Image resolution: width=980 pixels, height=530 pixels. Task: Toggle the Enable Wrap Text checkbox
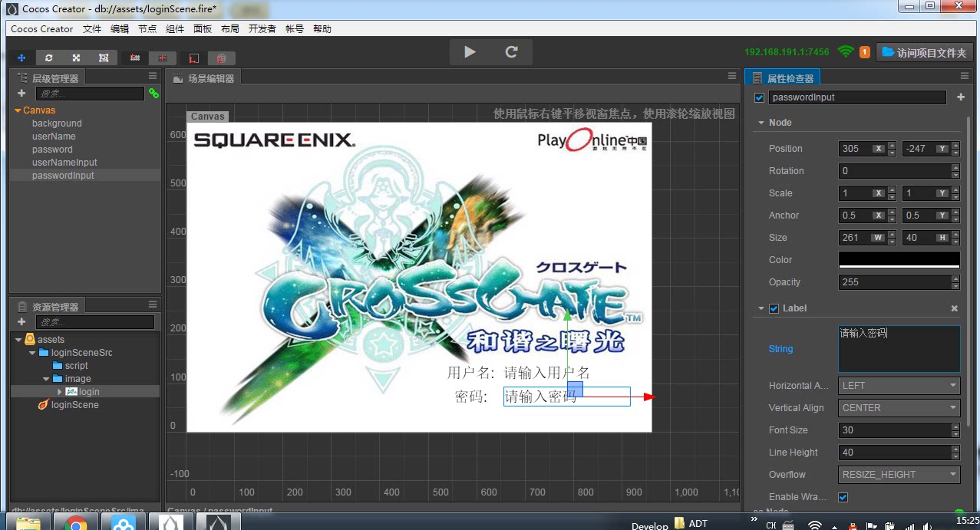click(843, 497)
